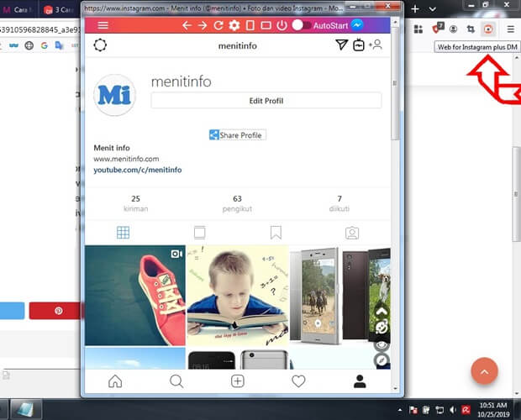Click the popup window vertical scrollbar thumb
Image resolution: width=521 pixels, height=420 pixels.
(x=395, y=83)
